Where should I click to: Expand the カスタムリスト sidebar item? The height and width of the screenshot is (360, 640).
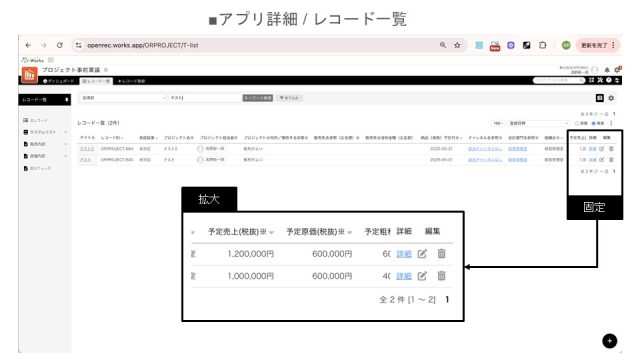(45, 132)
